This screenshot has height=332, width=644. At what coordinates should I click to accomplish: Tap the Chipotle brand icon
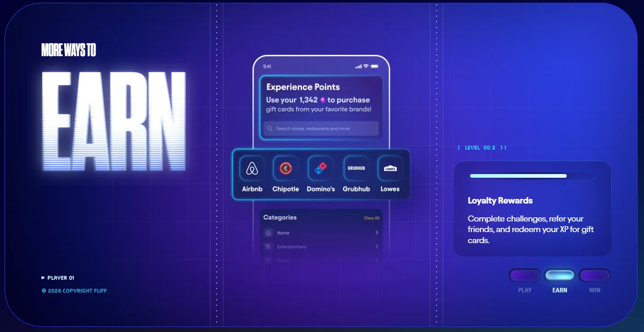click(x=286, y=169)
